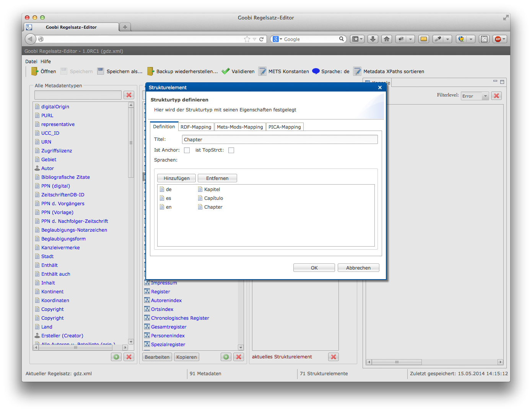Bookmark page with the star icon
The height and width of the screenshot is (412, 532).
[247, 39]
